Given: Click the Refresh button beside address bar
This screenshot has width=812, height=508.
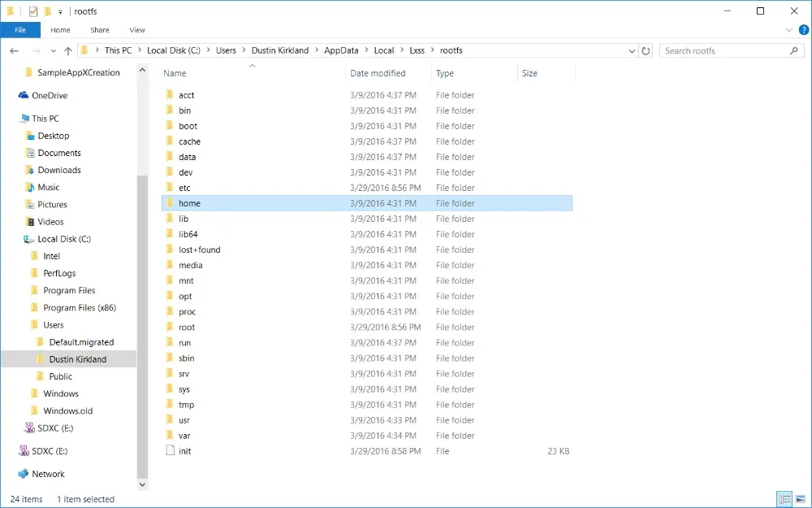Looking at the screenshot, I should click(x=646, y=50).
